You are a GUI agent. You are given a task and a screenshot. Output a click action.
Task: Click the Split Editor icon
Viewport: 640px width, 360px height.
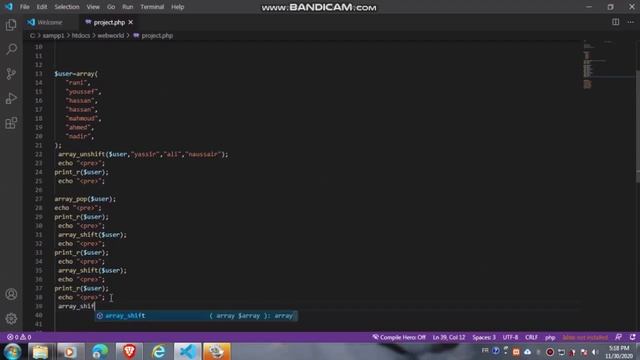click(615, 22)
